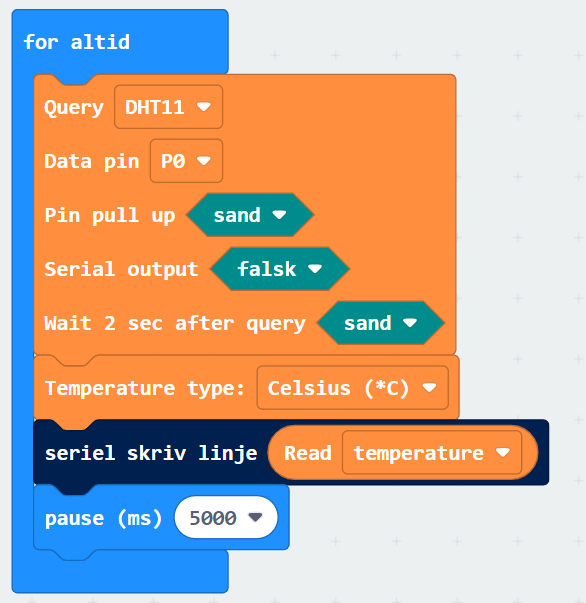Open the Read temperature field dropdown
The height and width of the screenshot is (603, 586).
432,453
